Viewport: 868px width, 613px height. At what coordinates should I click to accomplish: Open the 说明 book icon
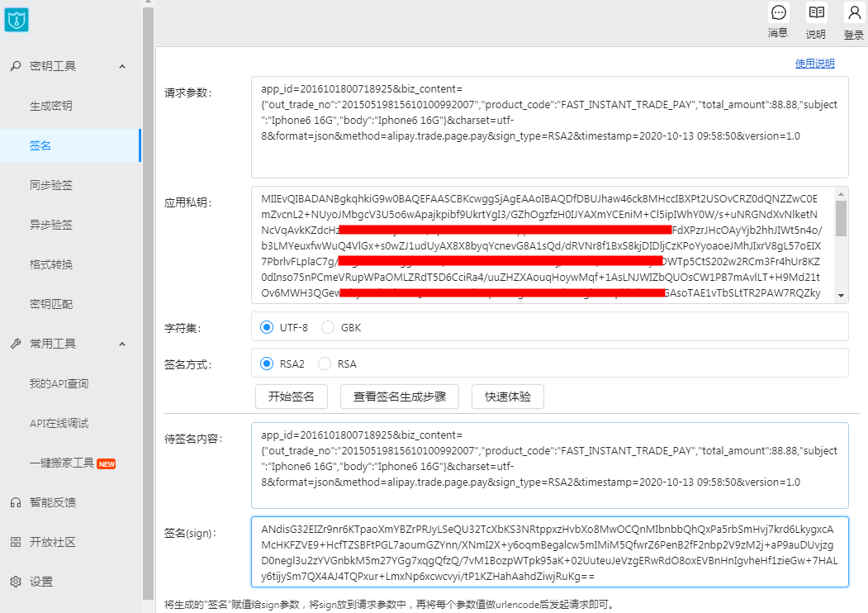click(x=817, y=12)
